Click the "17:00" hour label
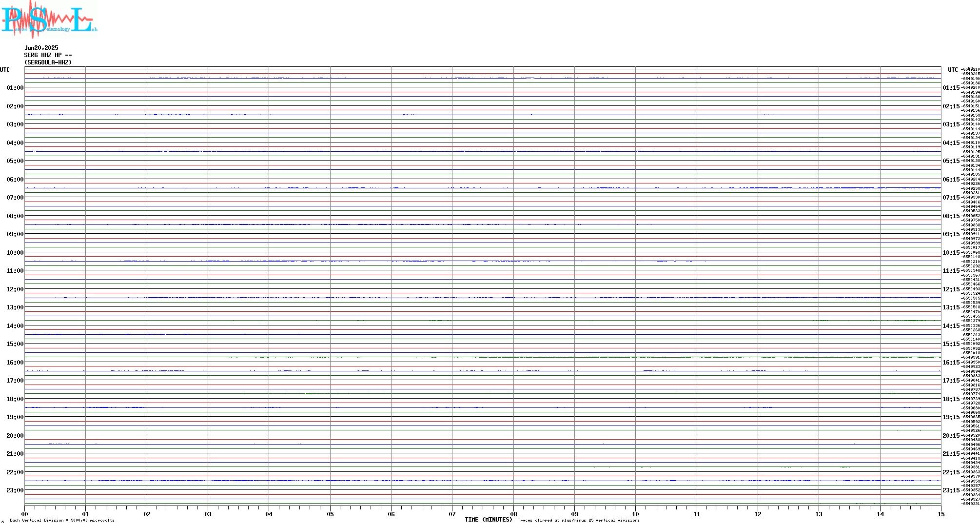 click(x=15, y=381)
